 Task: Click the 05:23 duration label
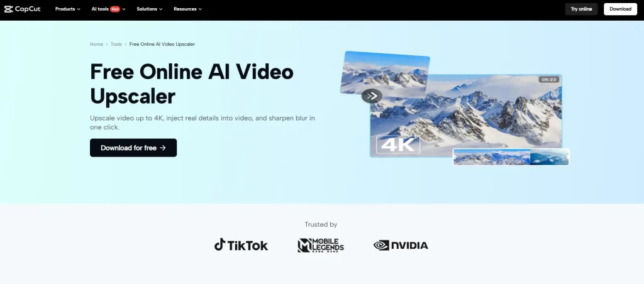coord(548,80)
